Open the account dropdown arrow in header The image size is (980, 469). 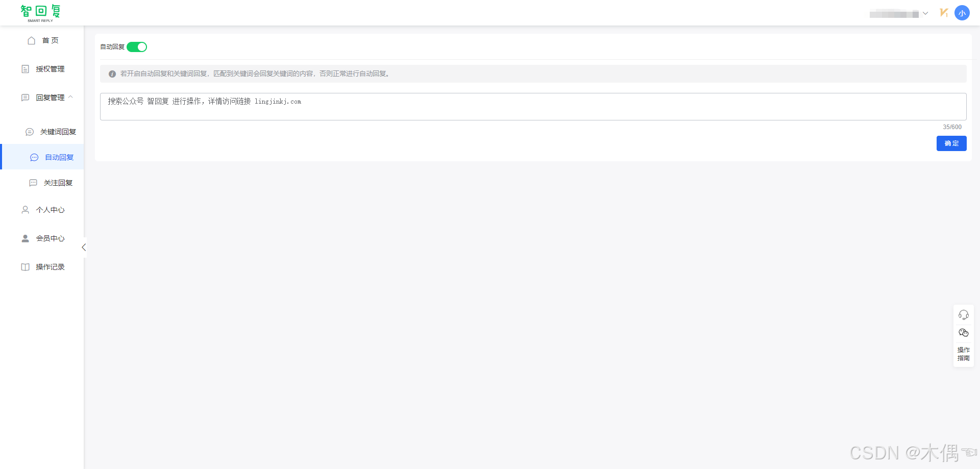(x=925, y=14)
